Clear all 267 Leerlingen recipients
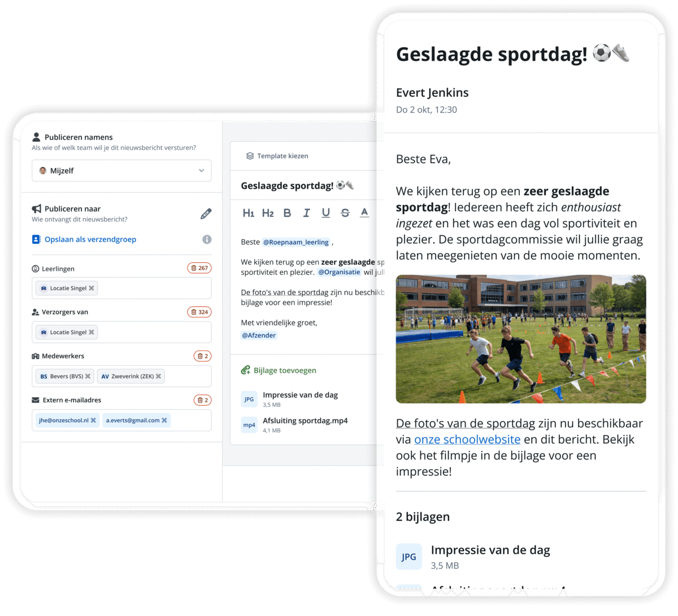 click(x=199, y=268)
